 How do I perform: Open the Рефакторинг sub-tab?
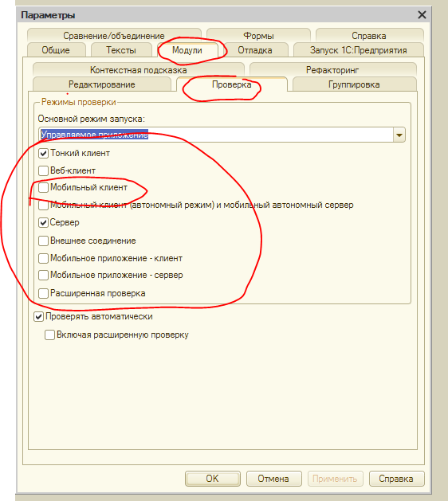tap(332, 69)
